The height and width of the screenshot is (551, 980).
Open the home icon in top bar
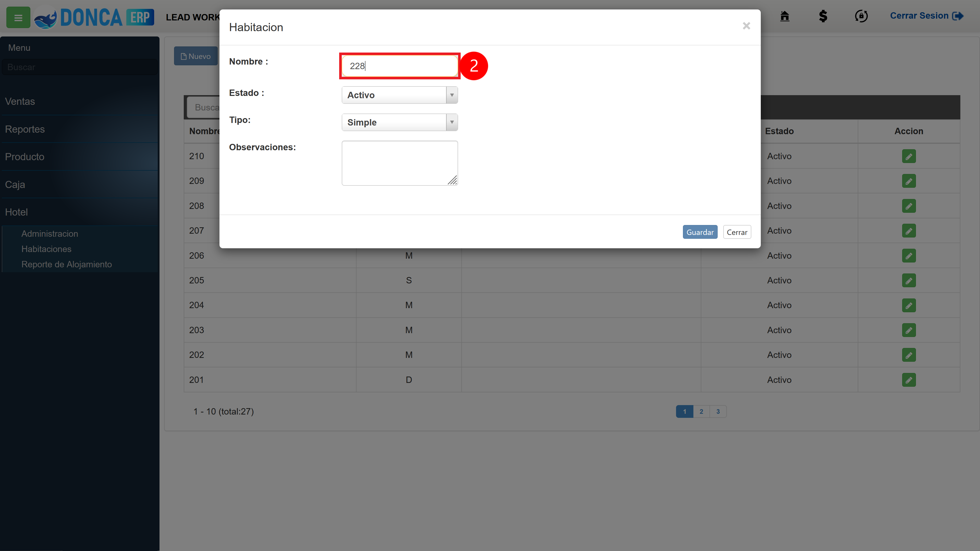(785, 16)
